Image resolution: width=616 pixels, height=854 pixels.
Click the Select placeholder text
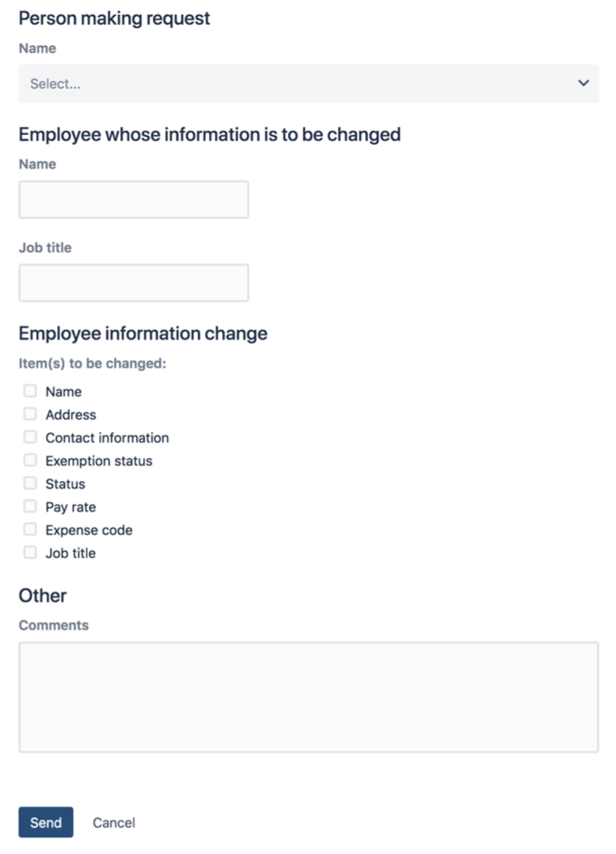click(x=51, y=83)
